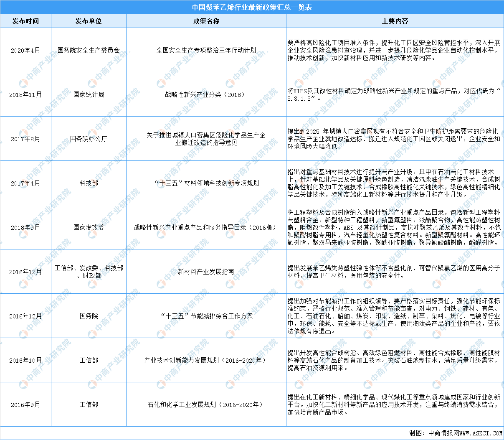Click the date cell 2018年9月
Viewport: 504px width, 440px height.
(x=25, y=227)
